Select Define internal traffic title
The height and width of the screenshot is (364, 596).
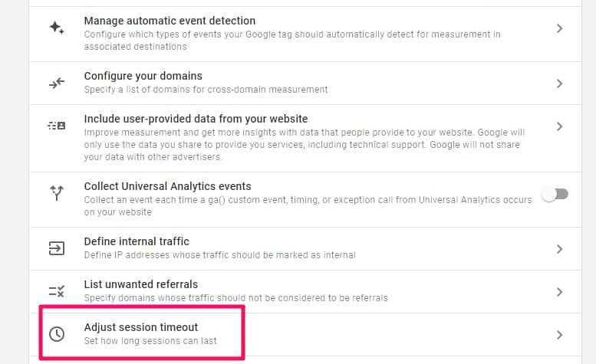137,241
